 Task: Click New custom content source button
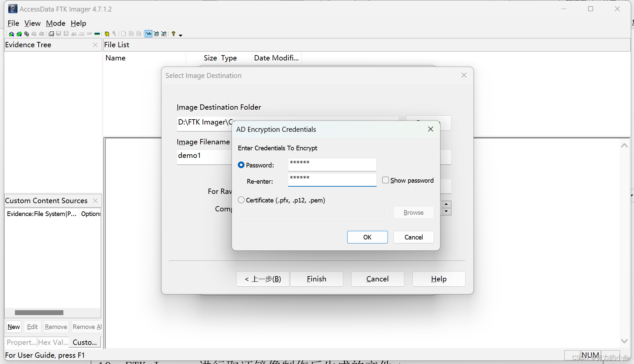[14, 327]
